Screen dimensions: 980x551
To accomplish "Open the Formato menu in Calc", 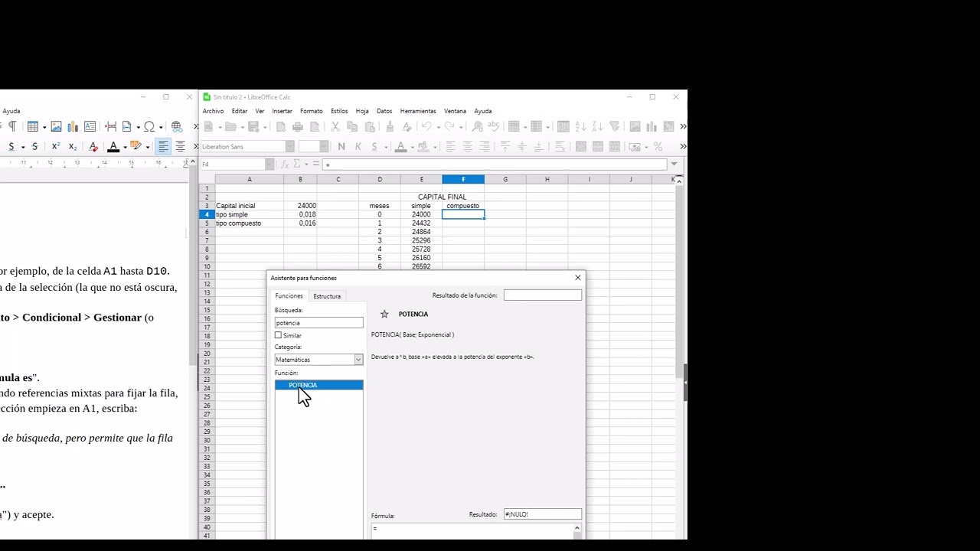I will (311, 111).
